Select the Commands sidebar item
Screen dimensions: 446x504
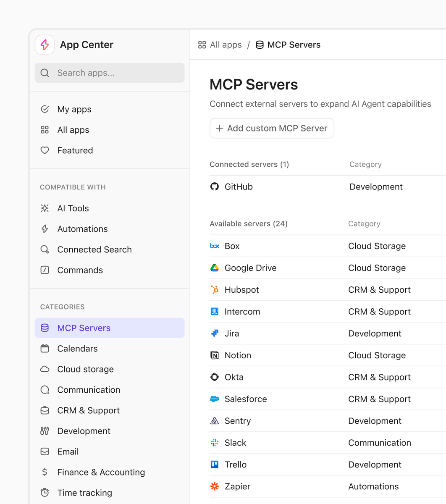click(110, 270)
